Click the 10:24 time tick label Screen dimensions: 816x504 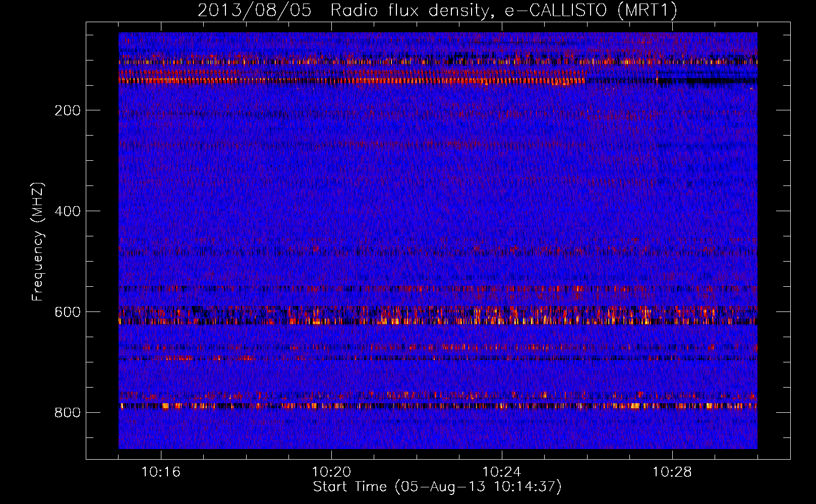(502, 472)
